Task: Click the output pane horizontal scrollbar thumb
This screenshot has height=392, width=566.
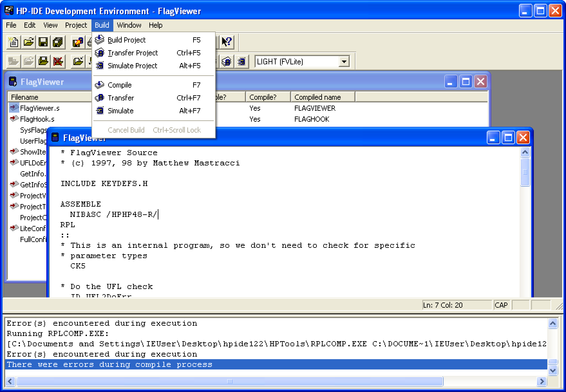Action: [x=230, y=381]
